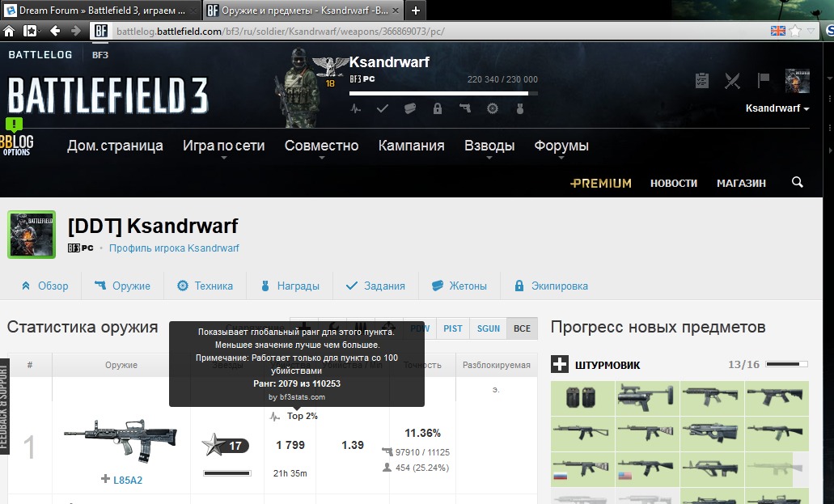This screenshot has height=504, width=834.
Task: Click the pulse icon beside Top 2%
Action: (x=275, y=416)
